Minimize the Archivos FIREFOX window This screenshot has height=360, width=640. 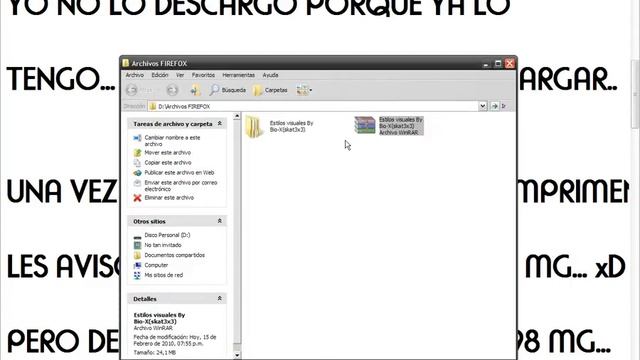point(486,63)
